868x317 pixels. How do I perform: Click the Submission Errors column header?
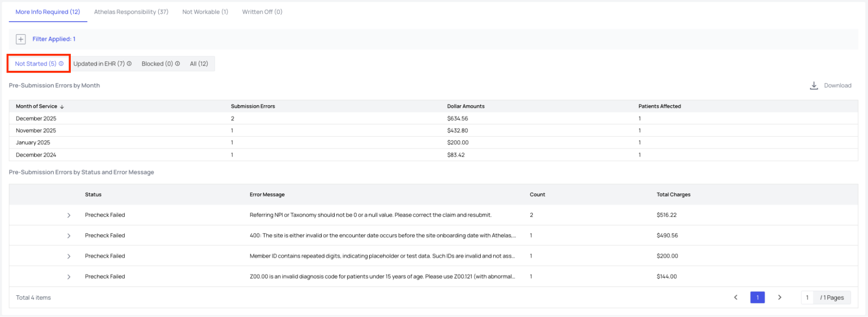click(253, 106)
